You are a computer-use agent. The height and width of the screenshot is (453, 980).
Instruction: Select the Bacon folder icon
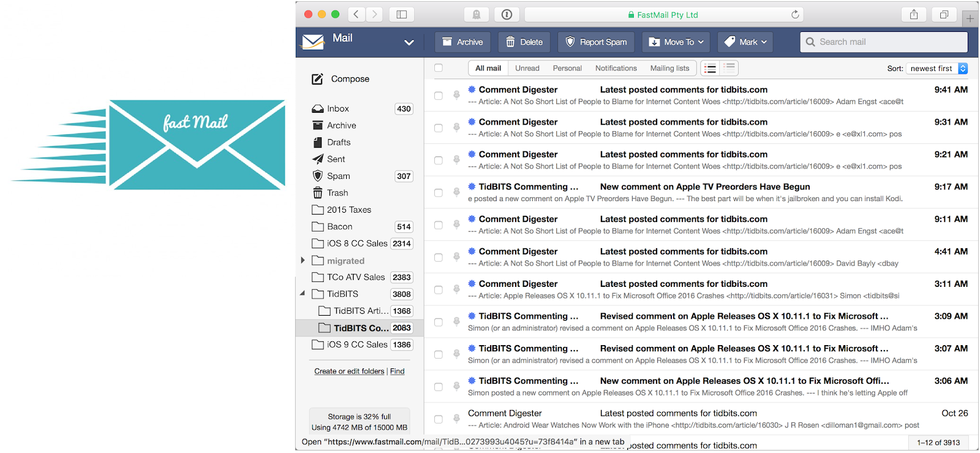pos(317,226)
